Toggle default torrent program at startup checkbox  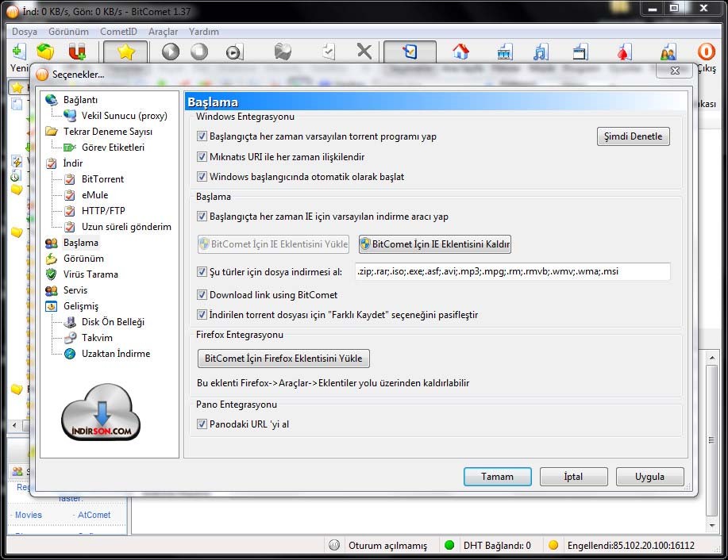tap(202, 136)
